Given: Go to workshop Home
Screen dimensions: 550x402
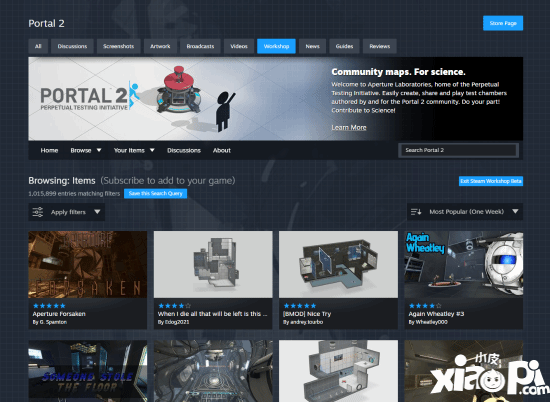Looking at the screenshot, I should click(x=49, y=150).
